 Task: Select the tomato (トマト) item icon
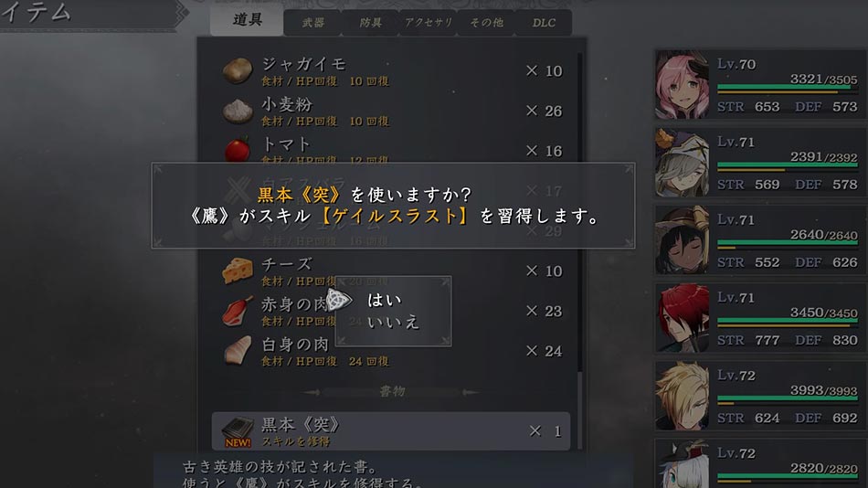[x=237, y=150]
